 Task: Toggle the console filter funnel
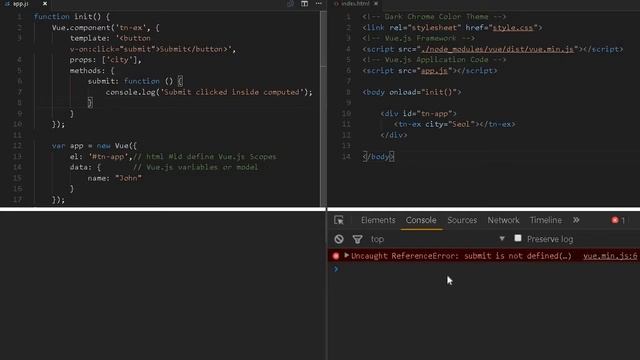coord(357,239)
